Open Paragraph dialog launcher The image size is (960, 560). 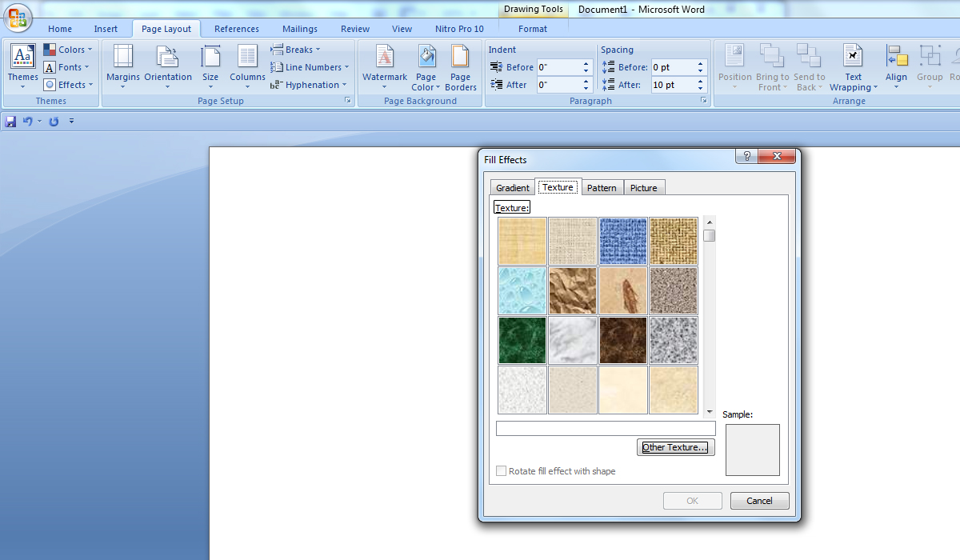(703, 101)
